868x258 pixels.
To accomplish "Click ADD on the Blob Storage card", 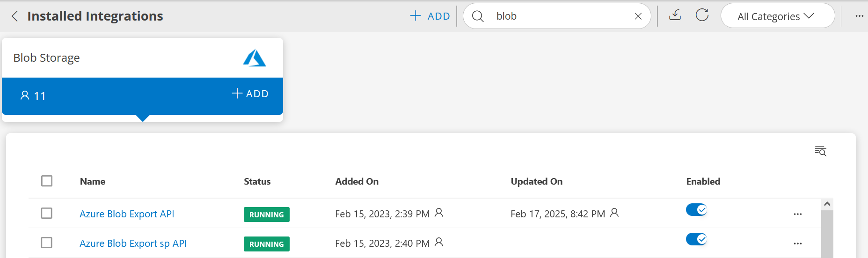I will pos(250,93).
